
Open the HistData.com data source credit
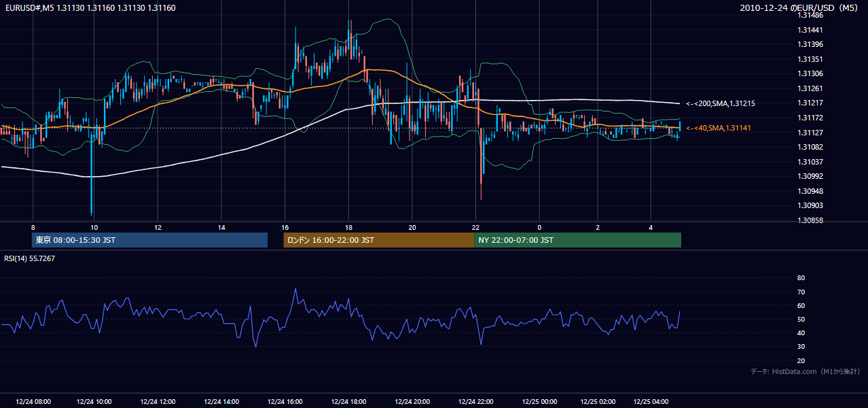[806, 371]
